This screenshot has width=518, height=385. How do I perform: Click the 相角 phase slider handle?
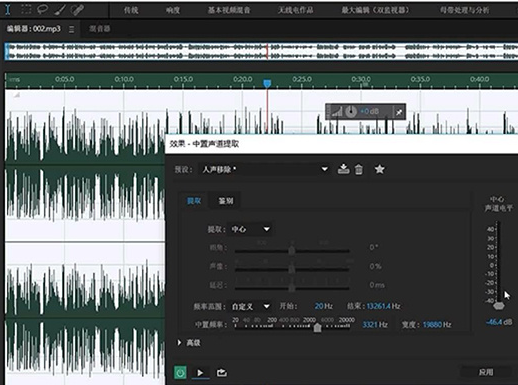click(292, 250)
